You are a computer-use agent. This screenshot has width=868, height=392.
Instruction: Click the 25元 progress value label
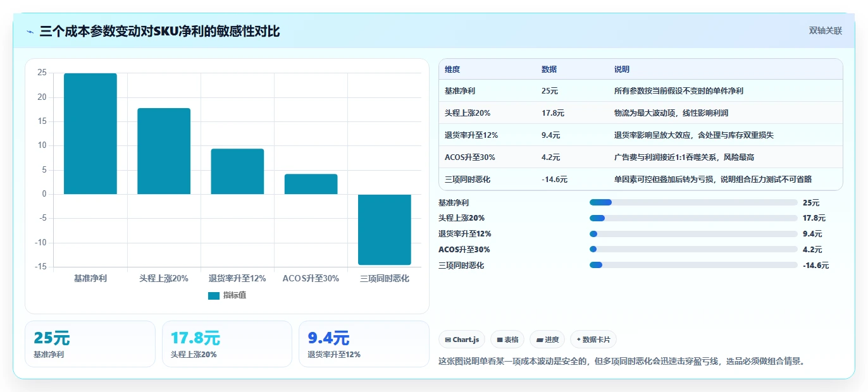click(x=811, y=203)
